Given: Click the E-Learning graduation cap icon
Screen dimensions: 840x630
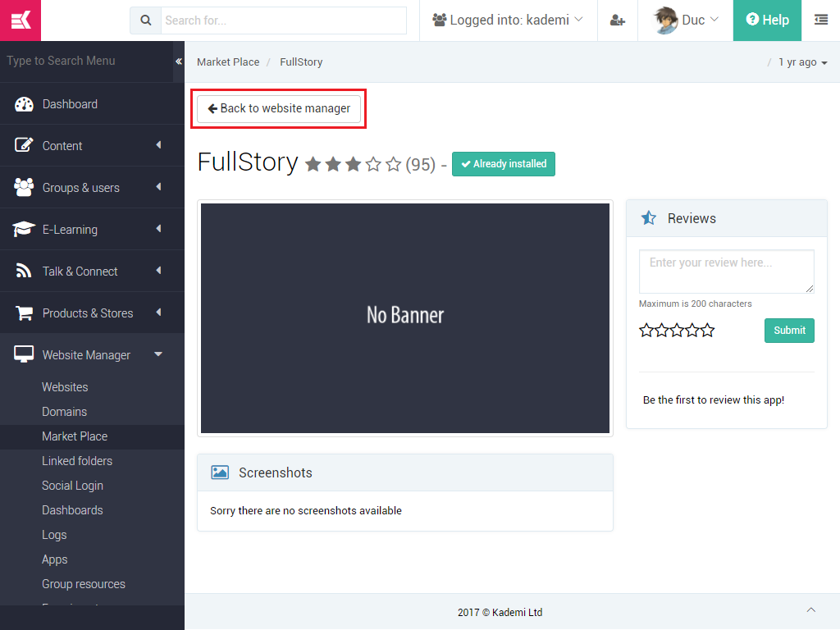Looking at the screenshot, I should (24, 229).
